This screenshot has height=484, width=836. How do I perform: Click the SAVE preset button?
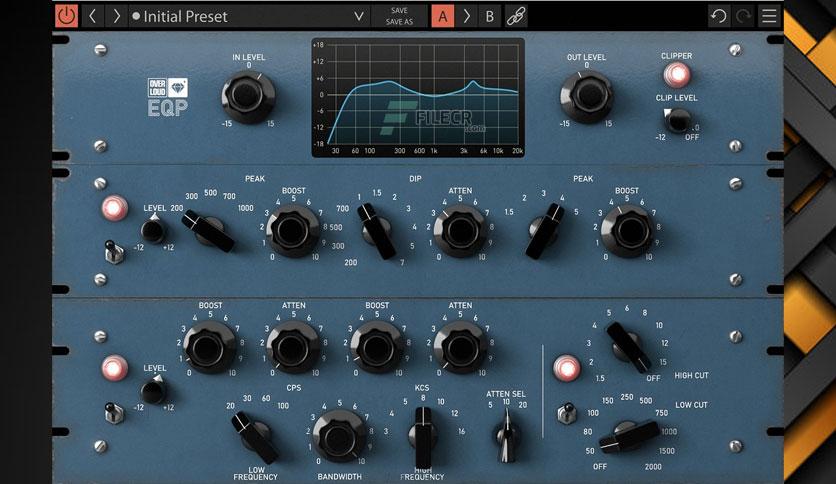pyautogui.click(x=399, y=11)
